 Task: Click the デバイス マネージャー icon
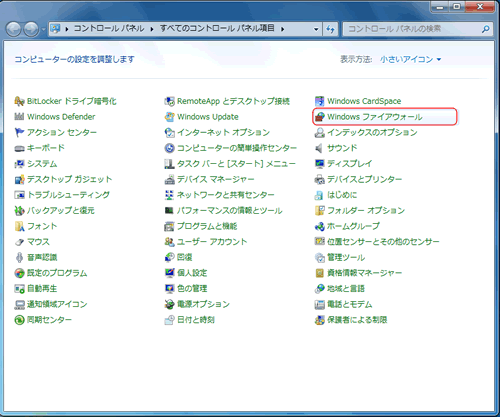coord(169,179)
